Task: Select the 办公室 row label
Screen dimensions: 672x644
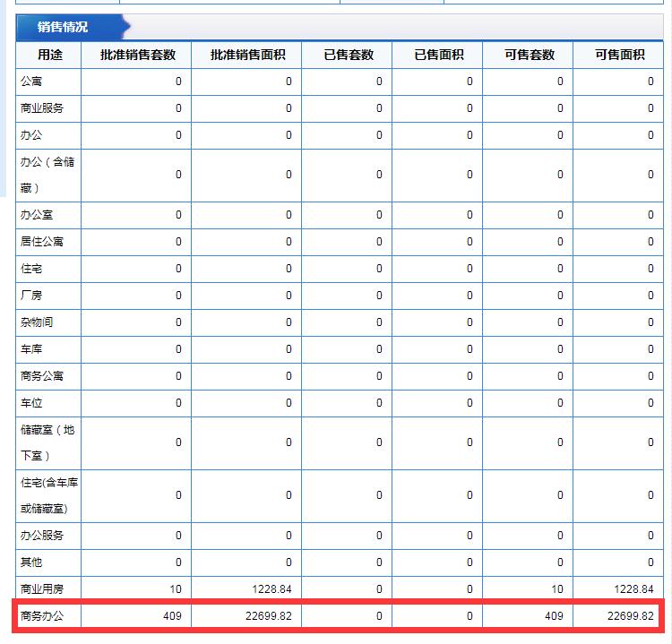Action: (x=37, y=215)
